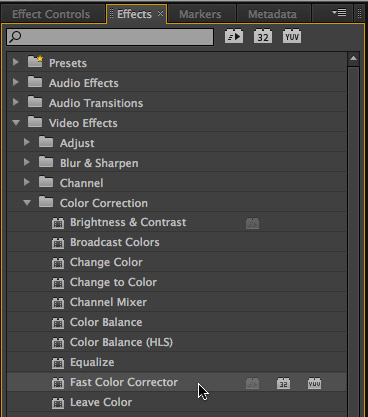
Task: Click accelerated badge on Fast Color Corrector row
Action: tap(252, 383)
